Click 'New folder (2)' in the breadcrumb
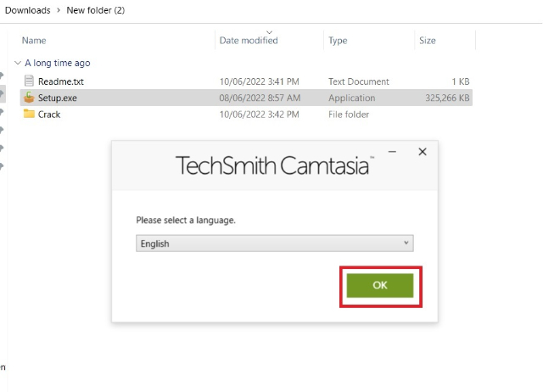 coord(96,10)
